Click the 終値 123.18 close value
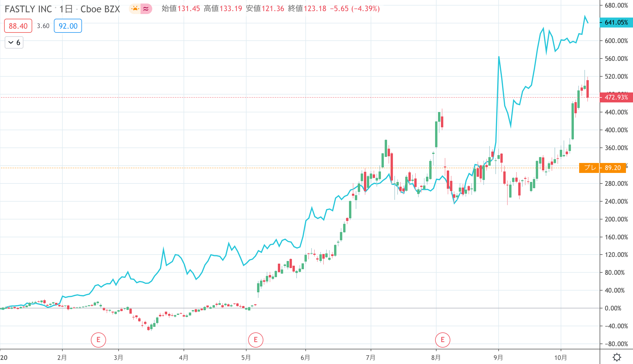 (307, 8)
